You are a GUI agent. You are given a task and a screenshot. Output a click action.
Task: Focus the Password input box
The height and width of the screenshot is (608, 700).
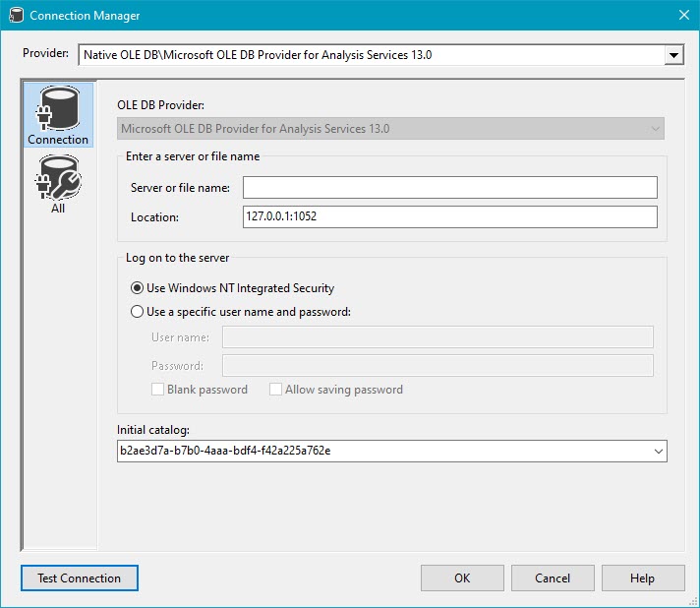(437, 366)
